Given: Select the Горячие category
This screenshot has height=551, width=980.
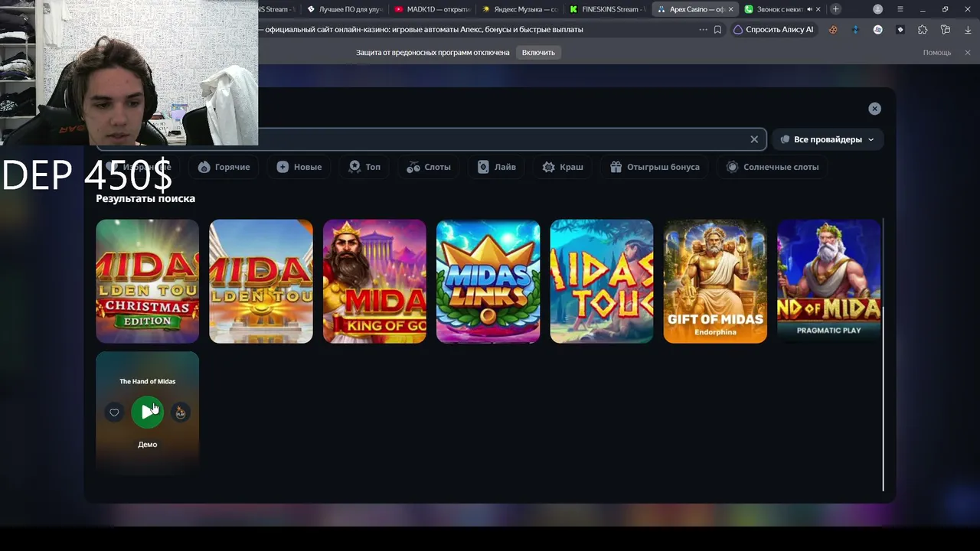Looking at the screenshot, I should coord(224,167).
